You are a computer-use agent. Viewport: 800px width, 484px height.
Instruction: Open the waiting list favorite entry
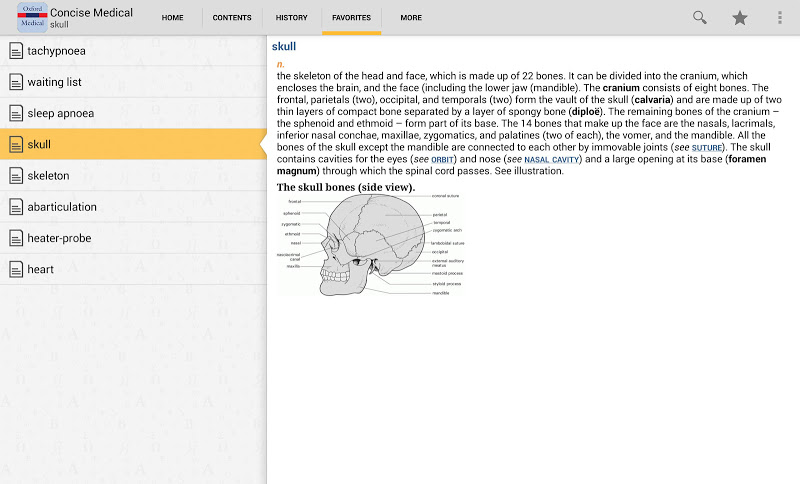point(133,82)
